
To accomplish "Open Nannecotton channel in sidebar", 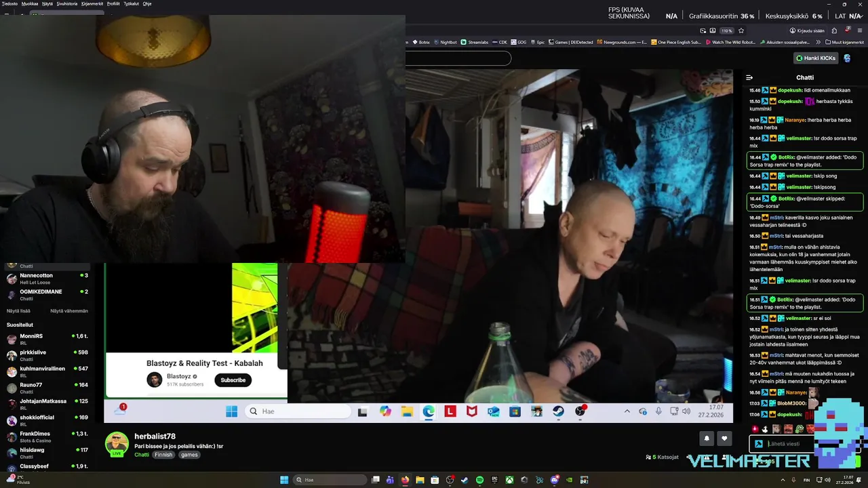I will (x=47, y=279).
